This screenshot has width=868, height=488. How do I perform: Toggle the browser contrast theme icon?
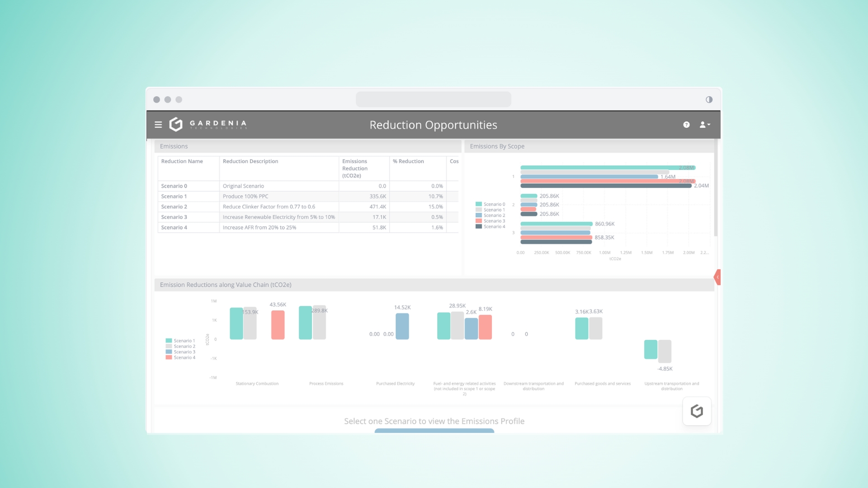709,99
